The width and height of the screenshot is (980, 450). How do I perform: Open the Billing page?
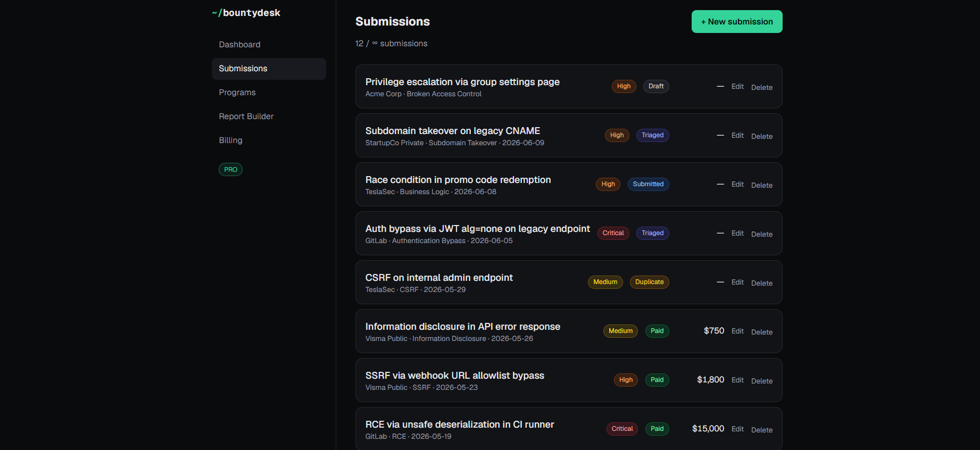(x=269, y=140)
